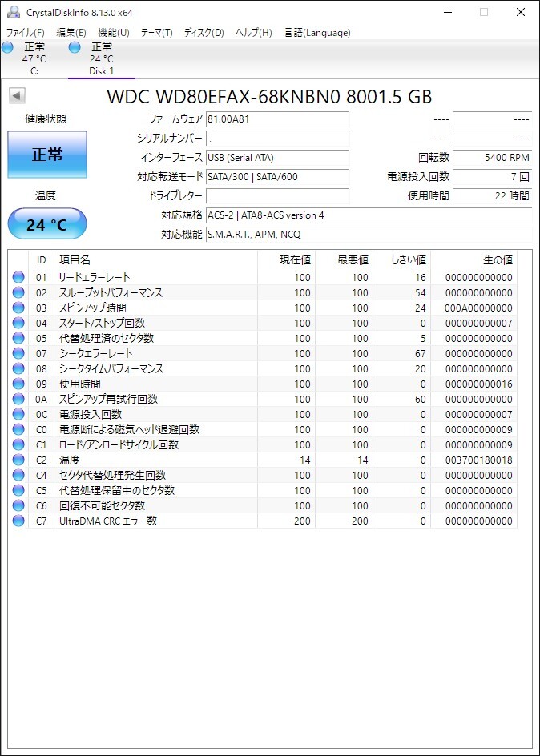Open the 機能(U) menu

coord(113,33)
